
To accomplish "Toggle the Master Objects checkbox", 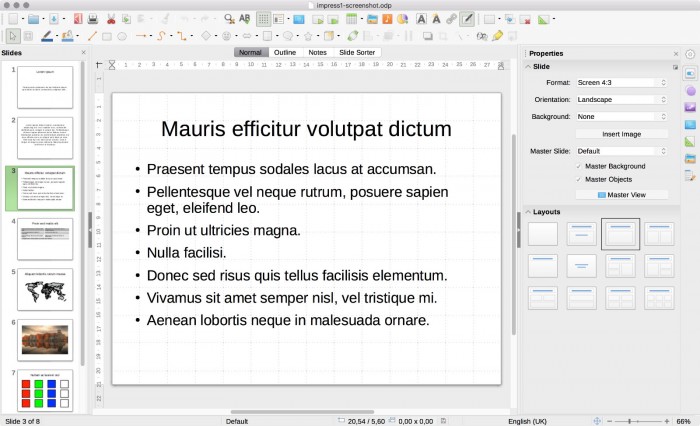I will [579, 180].
